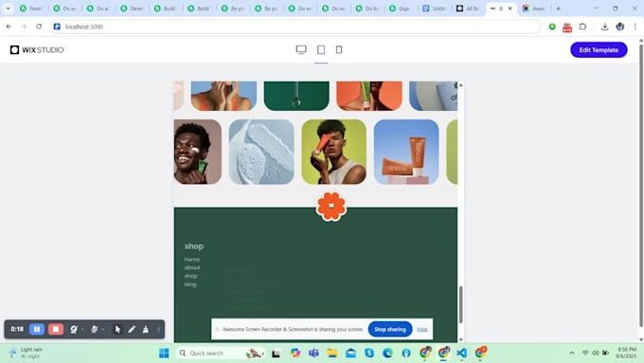Viewport: 644px width, 363px height.
Task: Switch to the Awesome recorder tab
Action: point(534,9)
